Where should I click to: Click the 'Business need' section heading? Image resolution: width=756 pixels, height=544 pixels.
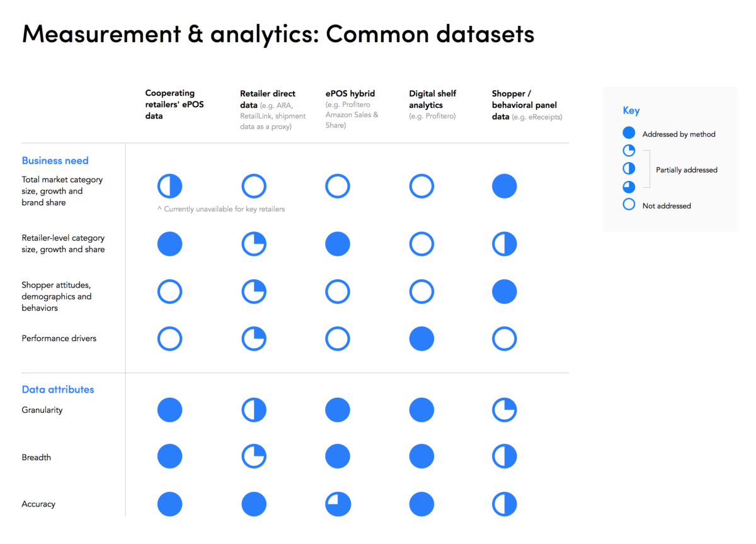tap(55, 161)
